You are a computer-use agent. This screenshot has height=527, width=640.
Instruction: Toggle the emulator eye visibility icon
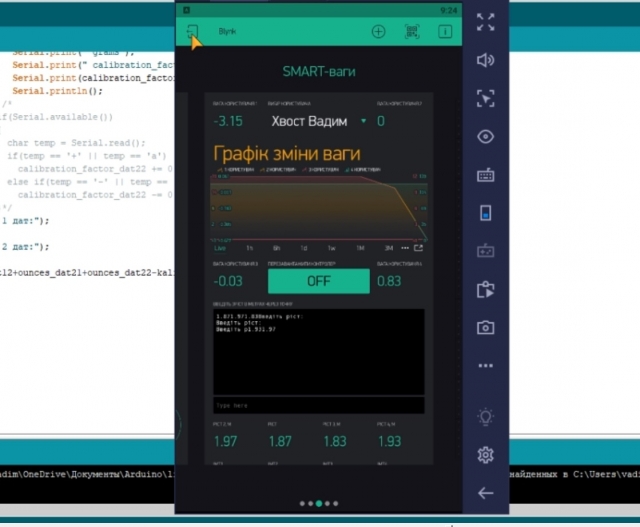485,137
